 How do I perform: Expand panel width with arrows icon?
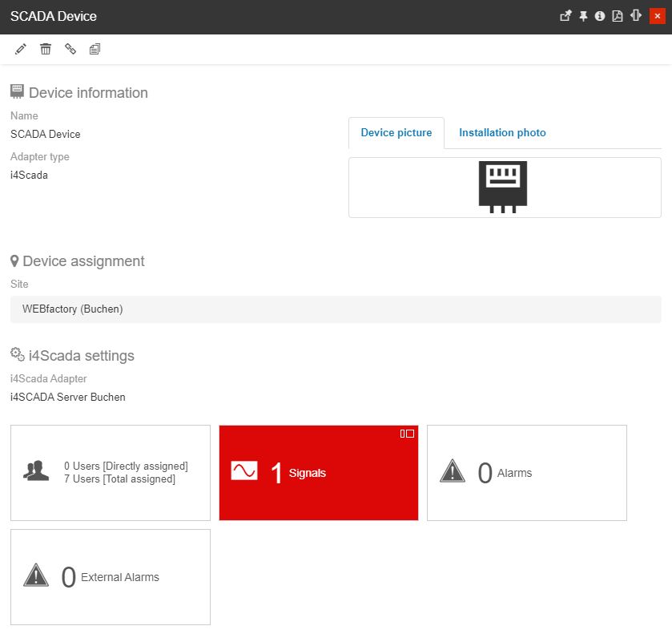pos(636,16)
